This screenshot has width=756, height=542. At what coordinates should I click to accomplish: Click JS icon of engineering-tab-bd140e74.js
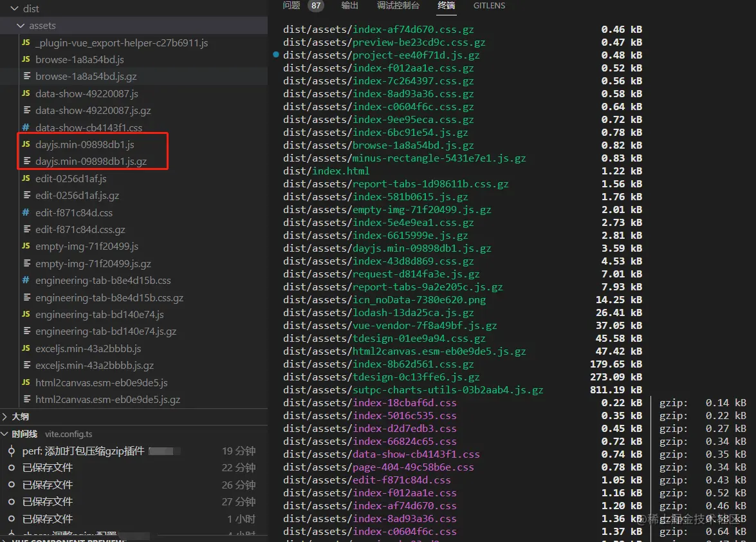coord(26,314)
